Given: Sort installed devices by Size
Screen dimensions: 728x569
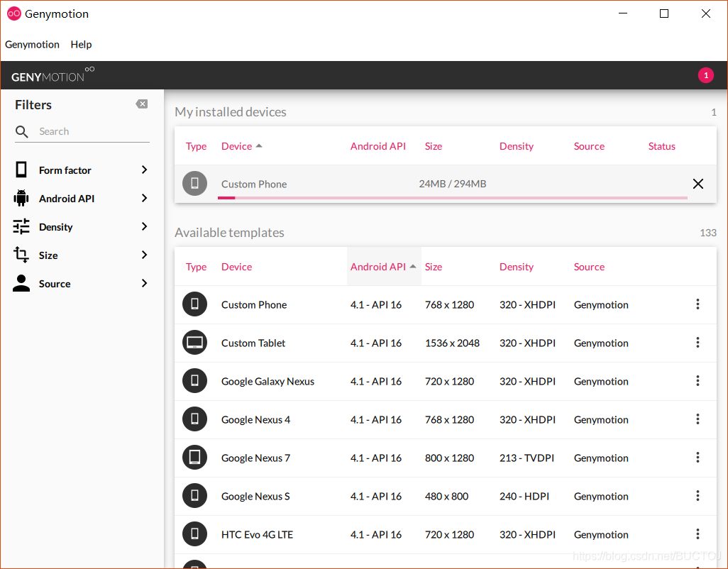Looking at the screenshot, I should (x=433, y=146).
